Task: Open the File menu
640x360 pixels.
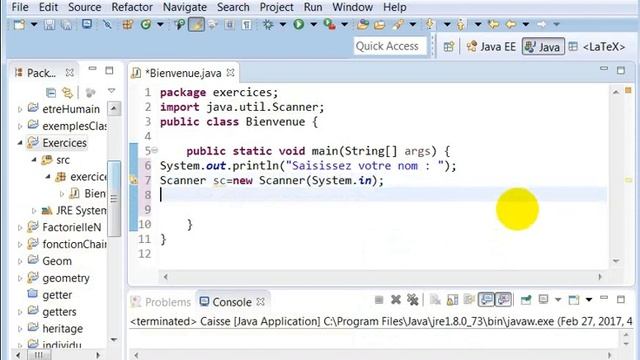Action: pos(20,7)
